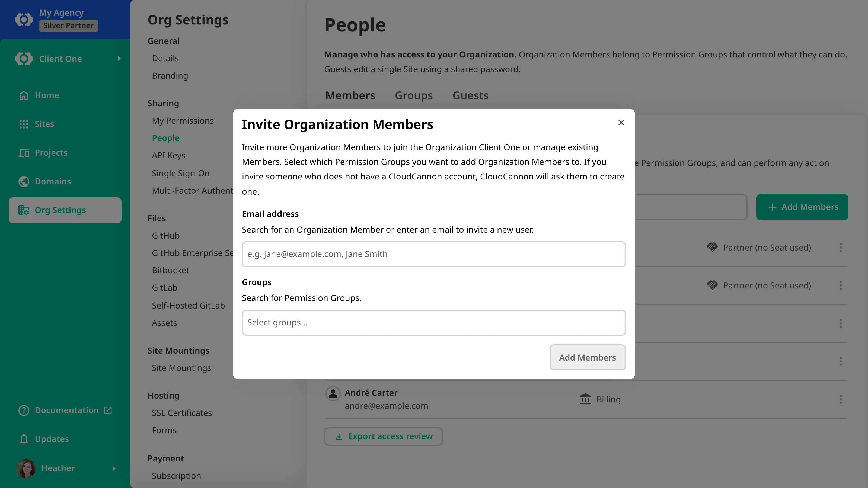Open Single Sign-On settings
Screen dimensions: 868x488
[x=181, y=173]
